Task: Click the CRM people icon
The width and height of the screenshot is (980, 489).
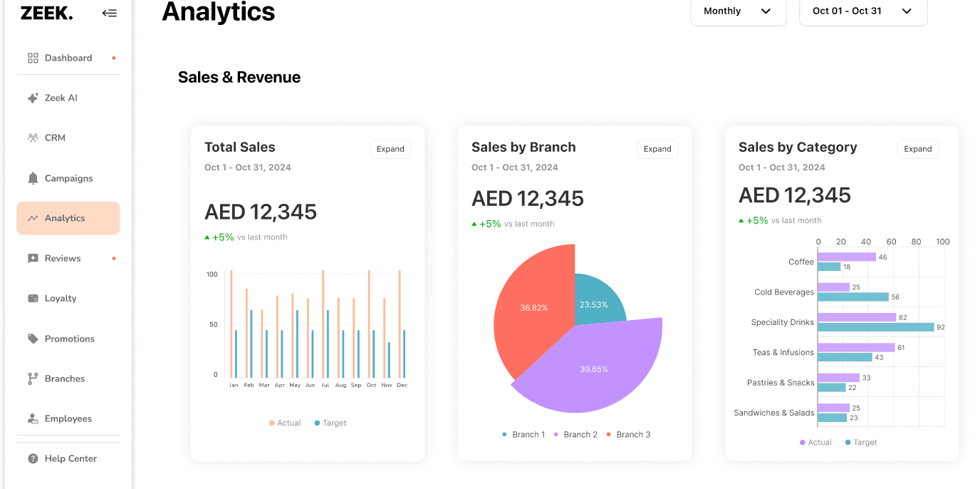Action: click(33, 138)
